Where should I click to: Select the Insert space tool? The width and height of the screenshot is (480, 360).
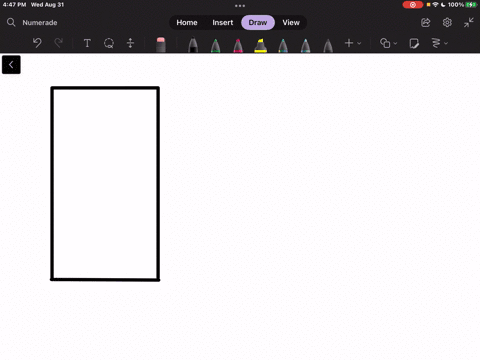[130, 43]
